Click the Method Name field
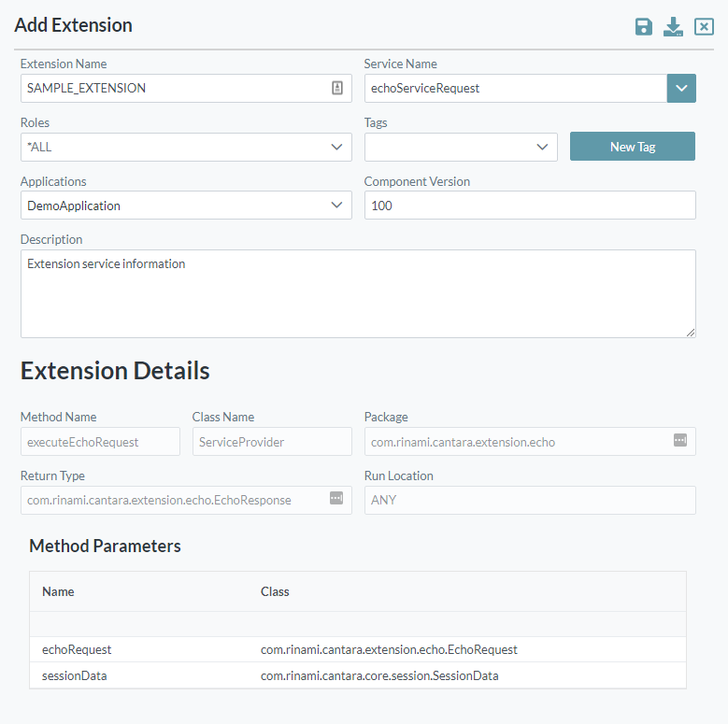The image size is (728, 724). click(100, 442)
